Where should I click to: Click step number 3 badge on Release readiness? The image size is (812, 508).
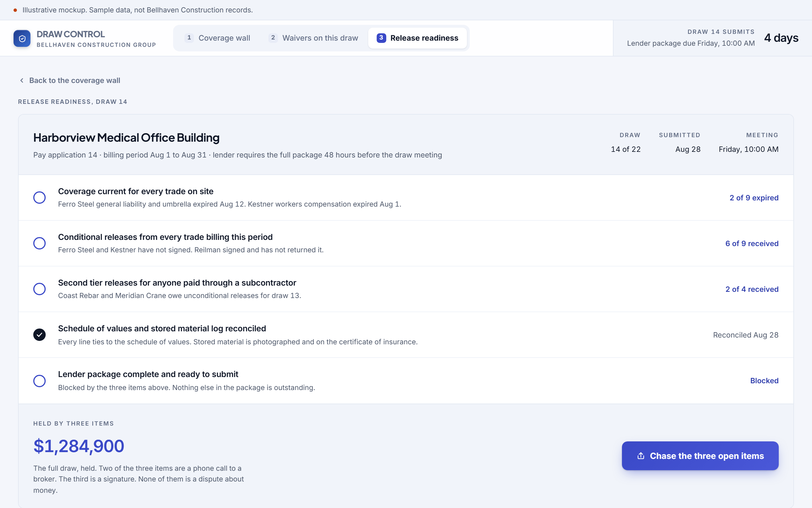click(x=381, y=38)
